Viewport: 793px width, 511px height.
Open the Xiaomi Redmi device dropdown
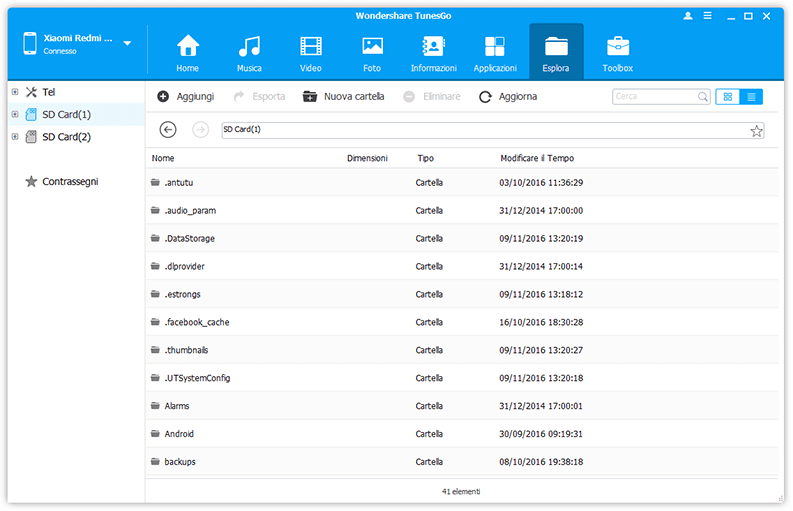[127, 44]
